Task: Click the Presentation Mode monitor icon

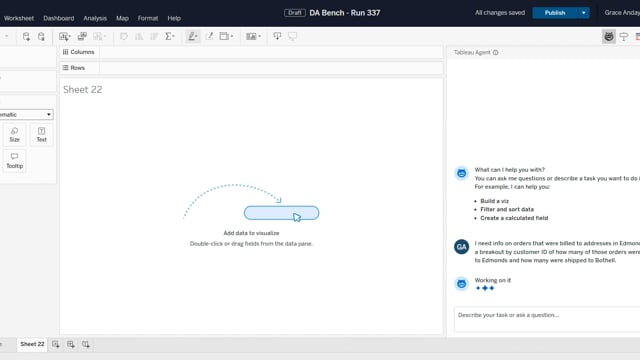Action: coord(293,36)
